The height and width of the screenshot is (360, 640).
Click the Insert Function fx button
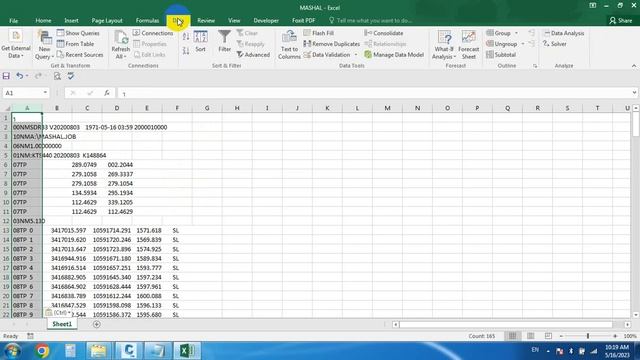107,93
